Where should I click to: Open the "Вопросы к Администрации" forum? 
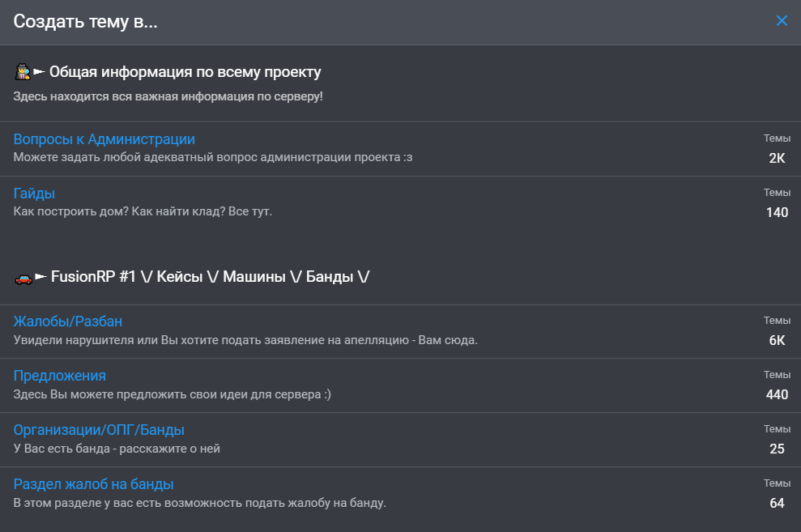(x=104, y=139)
